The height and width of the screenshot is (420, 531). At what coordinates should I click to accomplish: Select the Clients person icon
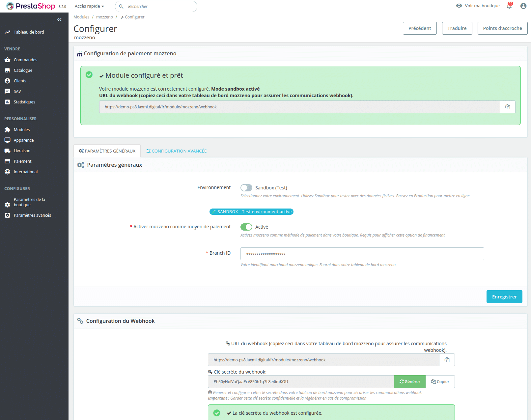click(x=8, y=81)
